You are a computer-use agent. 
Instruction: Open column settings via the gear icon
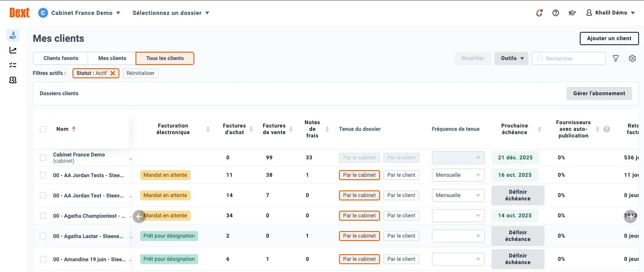pos(632,58)
